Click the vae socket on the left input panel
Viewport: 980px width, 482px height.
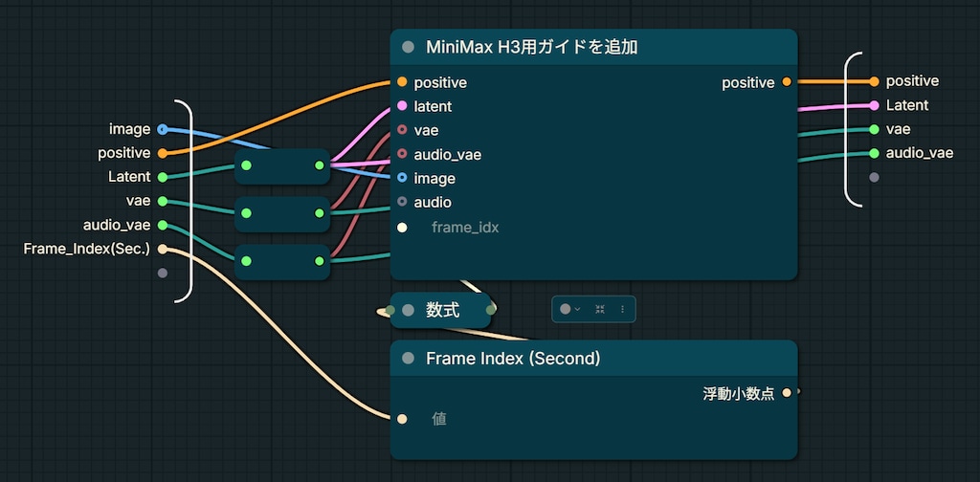tap(163, 201)
